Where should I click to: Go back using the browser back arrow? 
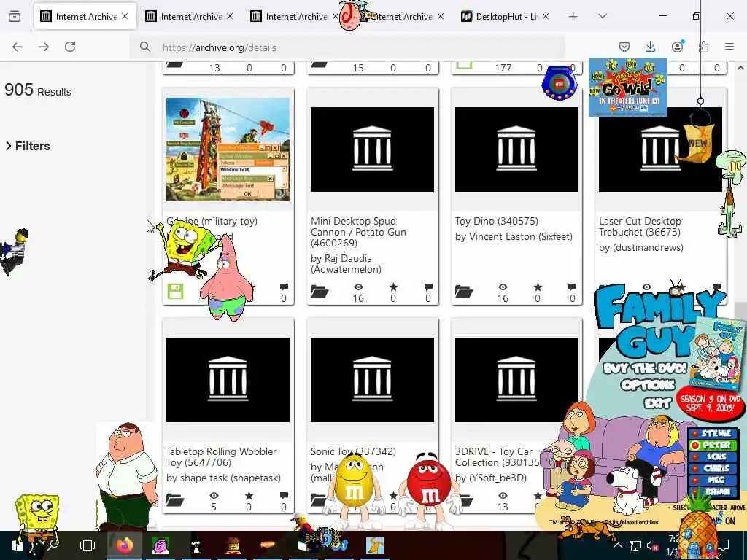(x=18, y=47)
